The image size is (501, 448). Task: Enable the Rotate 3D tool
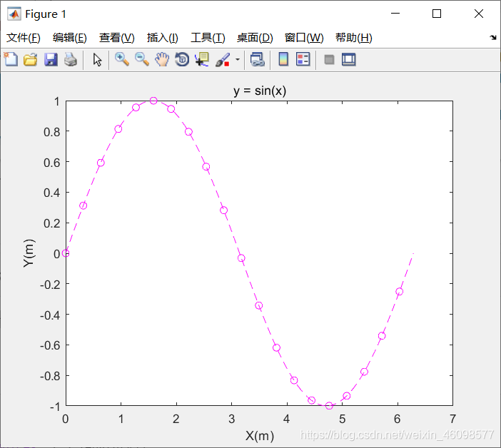[x=182, y=60]
